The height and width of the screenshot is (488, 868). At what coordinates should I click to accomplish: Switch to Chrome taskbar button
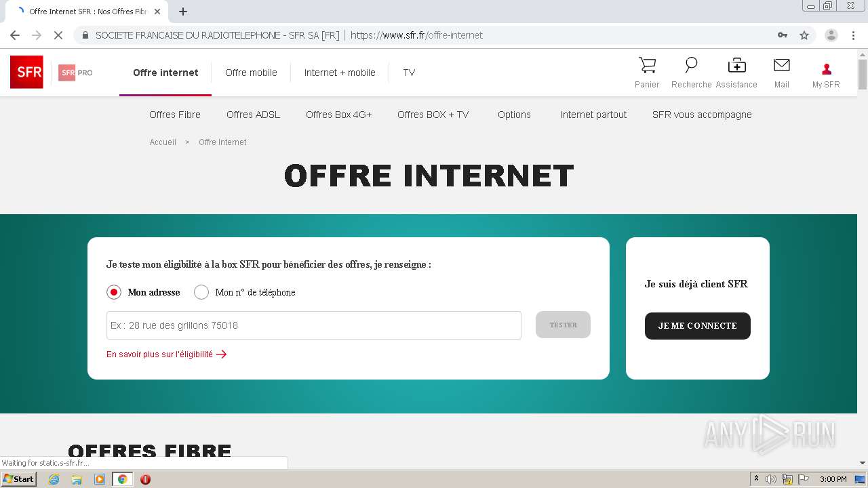click(x=122, y=479)
